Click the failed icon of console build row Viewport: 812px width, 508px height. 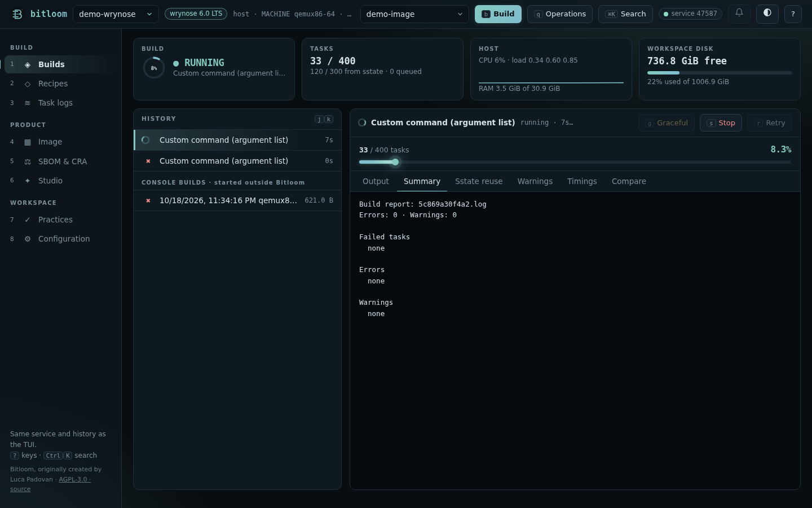(148, 200)
